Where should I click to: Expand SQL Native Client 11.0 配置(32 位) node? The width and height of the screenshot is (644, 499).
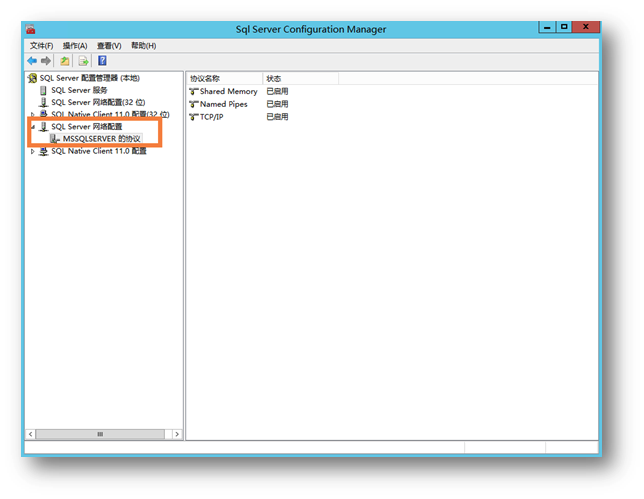point(32,115)
